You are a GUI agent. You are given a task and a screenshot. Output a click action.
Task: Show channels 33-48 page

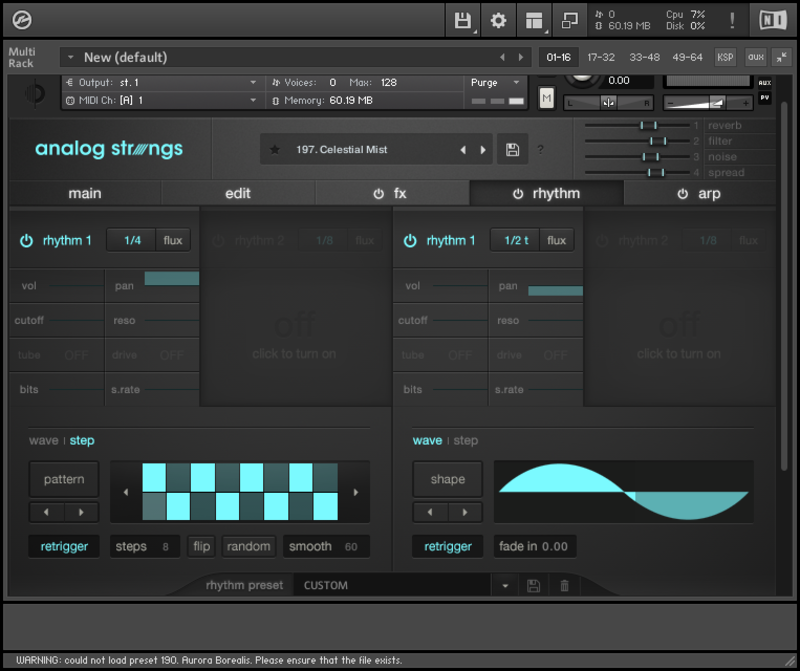644,57
